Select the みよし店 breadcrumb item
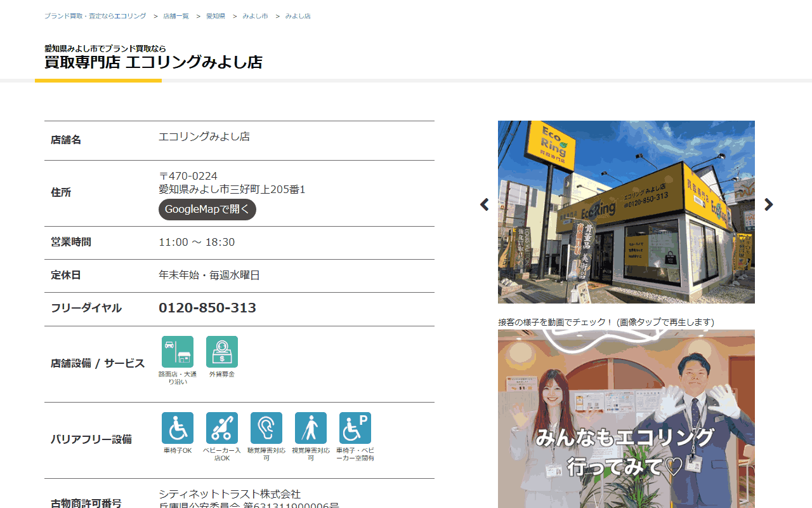This screenshot has width=812, height=508. 298,16
